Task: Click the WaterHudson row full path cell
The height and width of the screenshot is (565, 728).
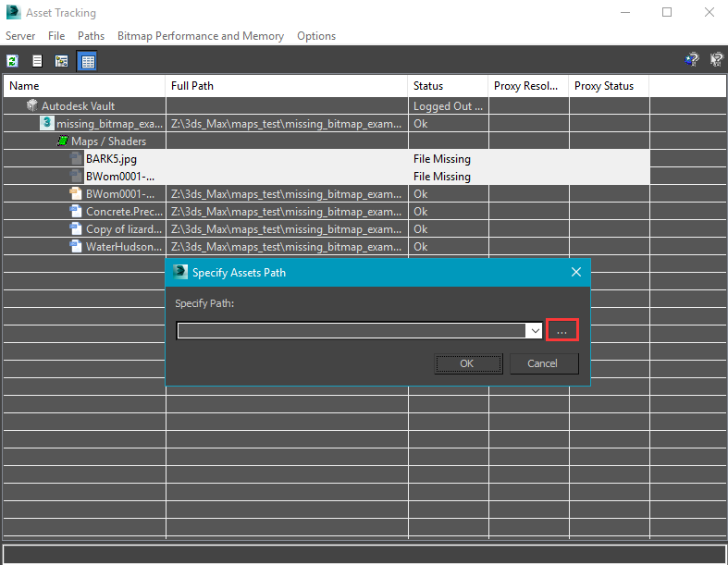Action: click(287, 247)
